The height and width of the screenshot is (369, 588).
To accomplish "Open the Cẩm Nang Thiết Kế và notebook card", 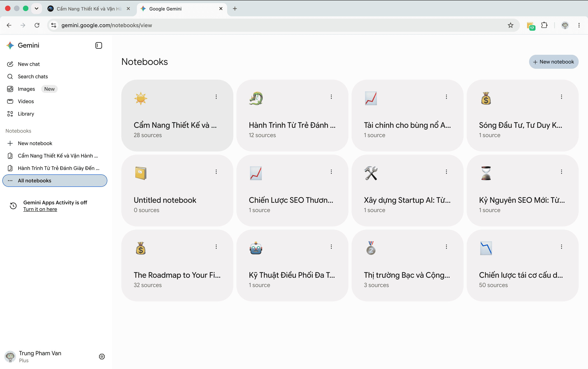I will [177, 116].
